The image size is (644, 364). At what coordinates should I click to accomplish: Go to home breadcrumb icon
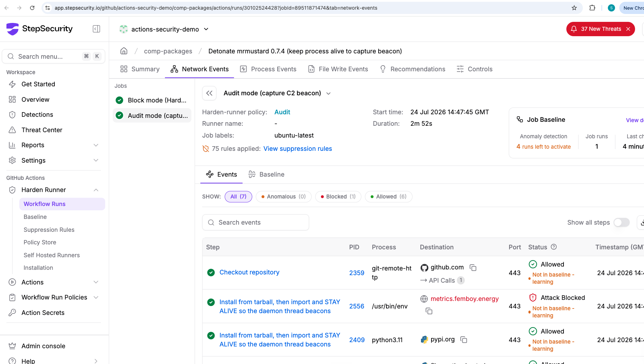tap(124, 51)
